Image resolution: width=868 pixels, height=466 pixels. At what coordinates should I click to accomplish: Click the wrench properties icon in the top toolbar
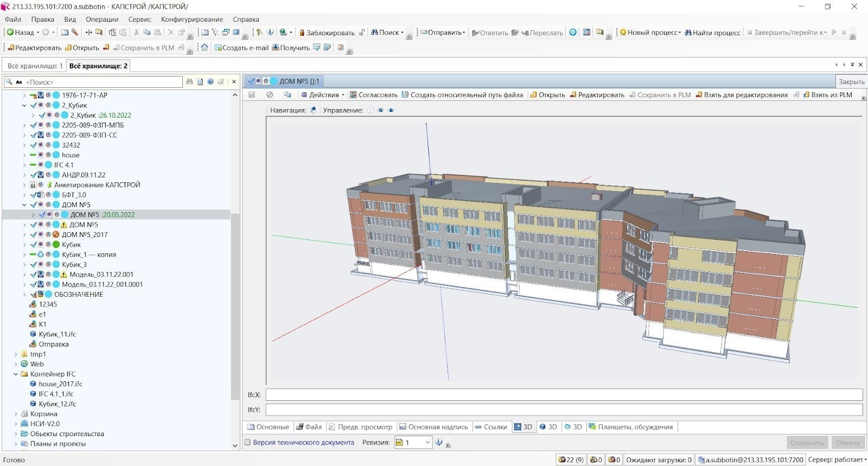coord(75,33)
